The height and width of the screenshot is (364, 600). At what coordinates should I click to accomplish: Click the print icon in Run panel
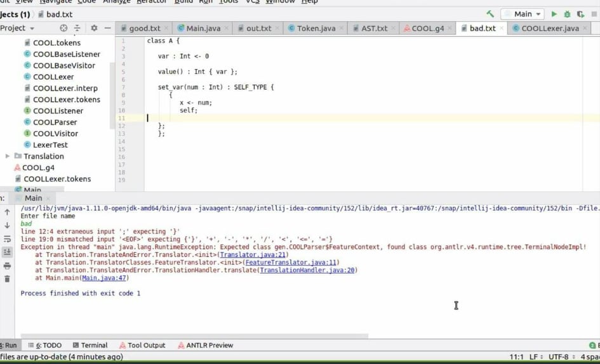(x=7, y=266)
